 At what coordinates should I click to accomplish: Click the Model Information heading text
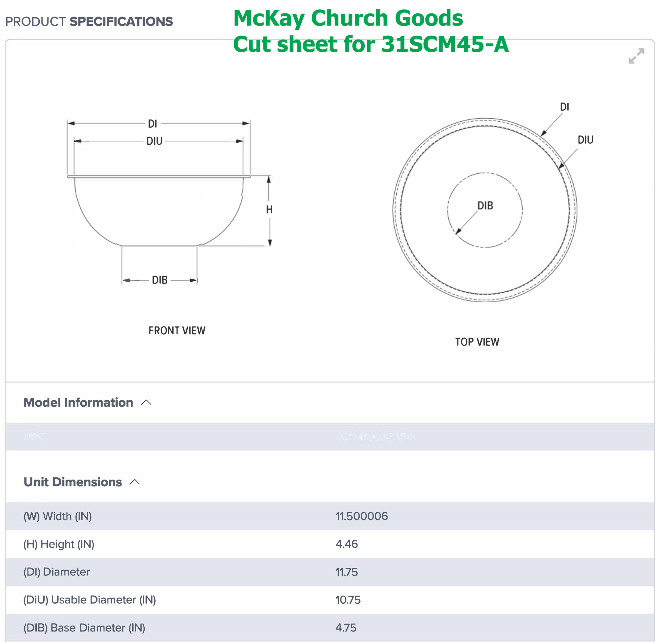pos(78,402)
